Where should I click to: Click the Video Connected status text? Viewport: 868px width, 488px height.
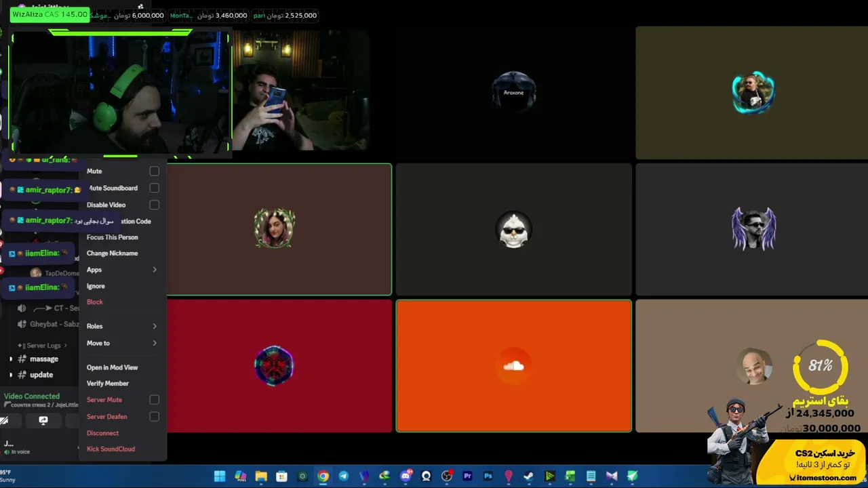click(x=32, y=396)
